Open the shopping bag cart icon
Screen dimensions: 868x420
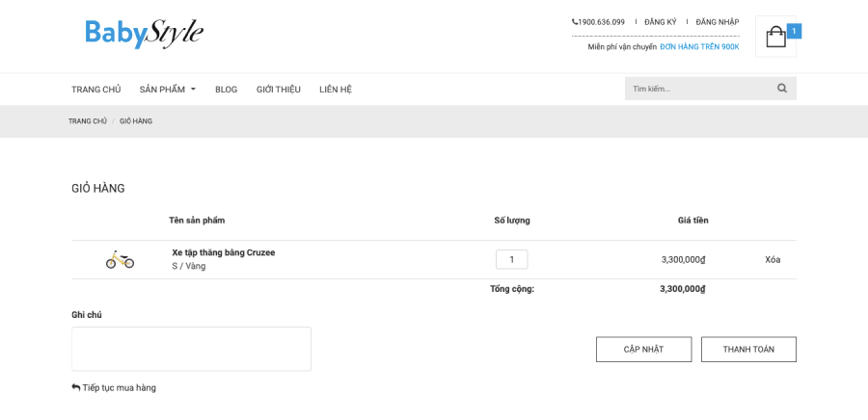pyautogui.click(x=775, y=37)
